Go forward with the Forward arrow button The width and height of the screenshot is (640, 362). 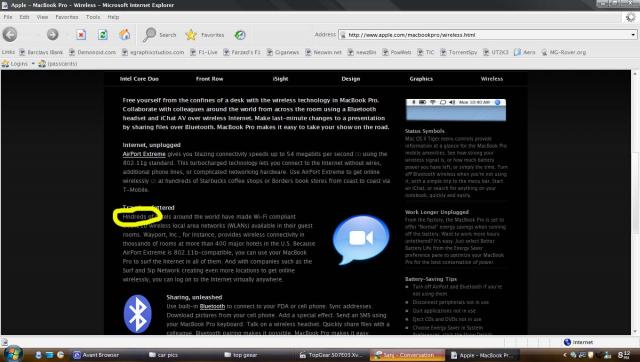[52, 34]
